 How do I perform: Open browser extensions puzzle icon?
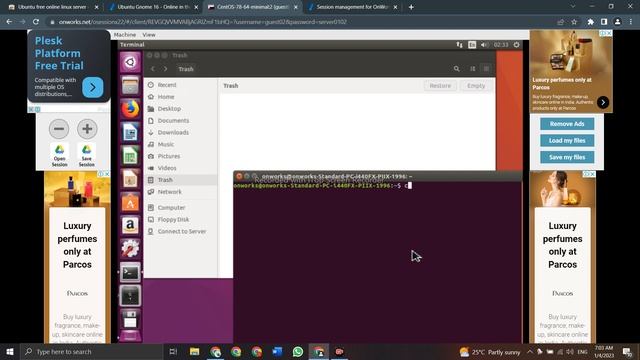click(590, 22)
